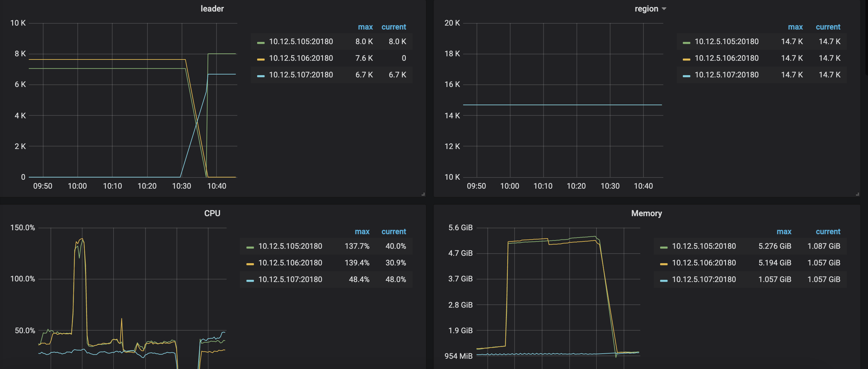Toggle 10.12.5.106:20180 series in leader legend
Image resolution: width=868 pixels, height=369 pixels.
[301, 58]
